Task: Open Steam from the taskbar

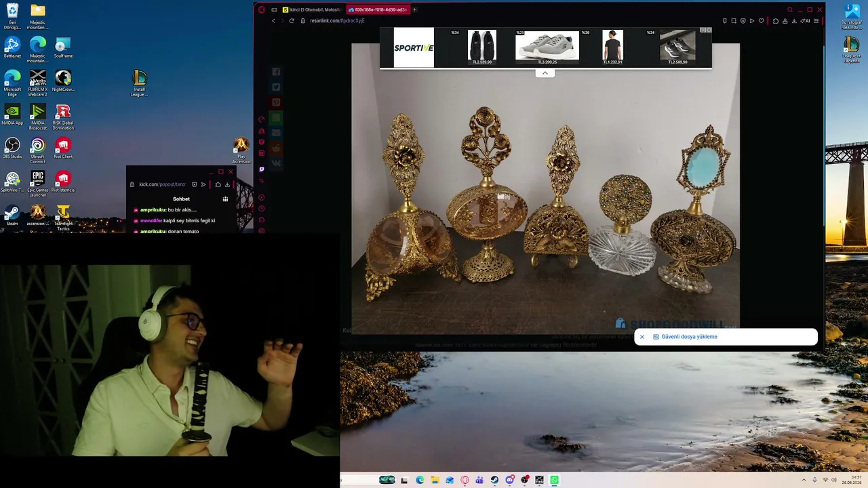Action: [494, 480]
